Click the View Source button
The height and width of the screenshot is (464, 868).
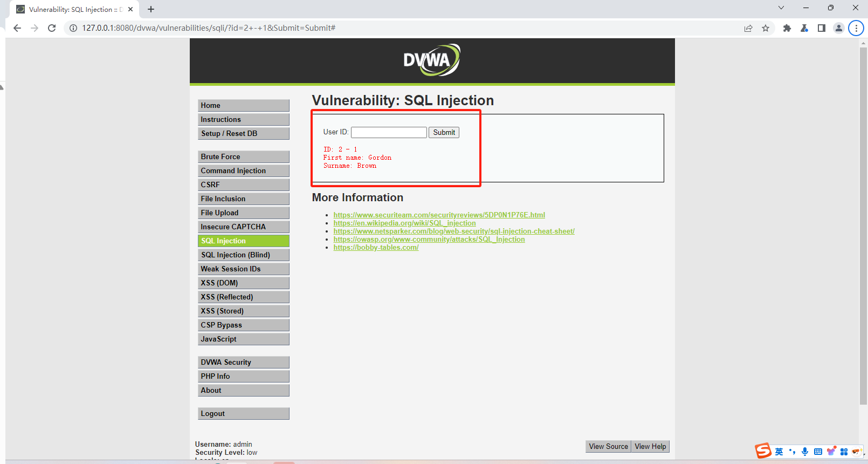608,446
